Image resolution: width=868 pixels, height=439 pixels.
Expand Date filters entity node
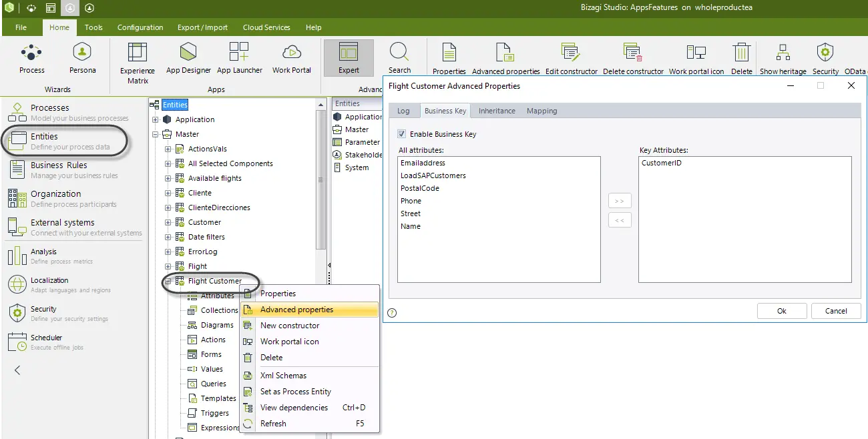pos(168,238)
